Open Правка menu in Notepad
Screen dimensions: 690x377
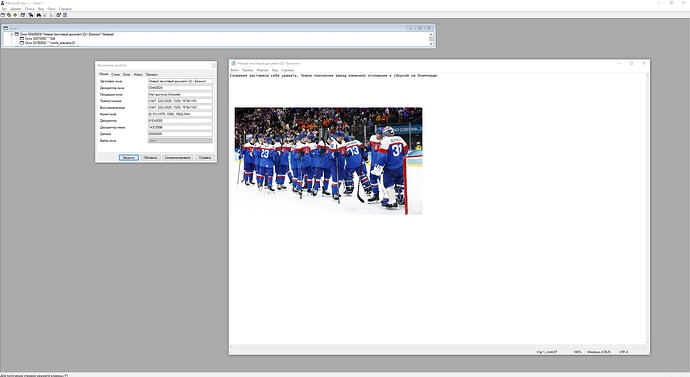click(x=248, y=70)
